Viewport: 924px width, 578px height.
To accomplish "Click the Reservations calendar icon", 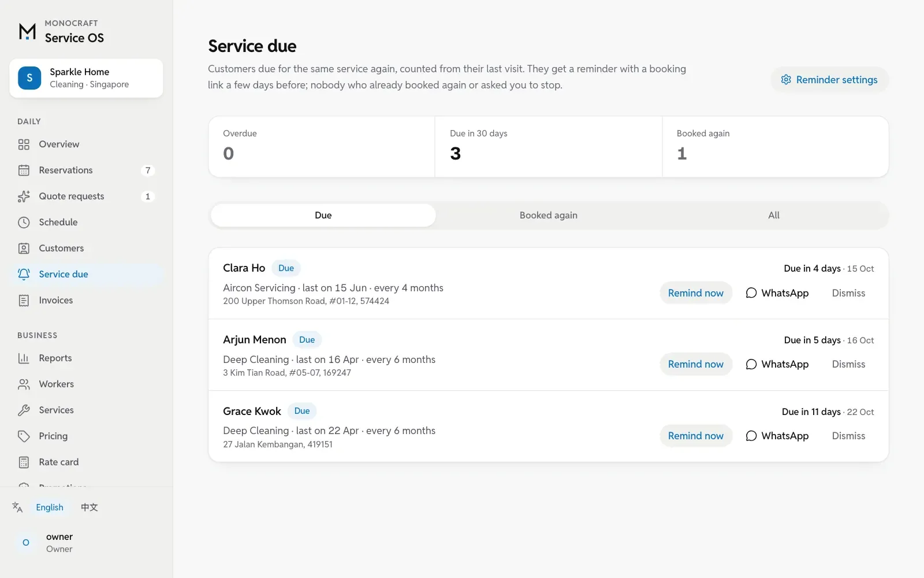I will coord(24,171).
